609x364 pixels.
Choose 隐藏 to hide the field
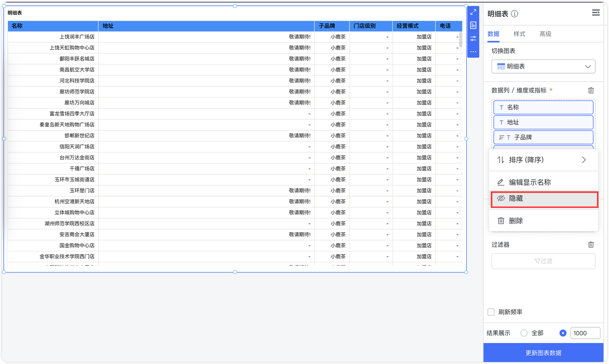[544, 199]
